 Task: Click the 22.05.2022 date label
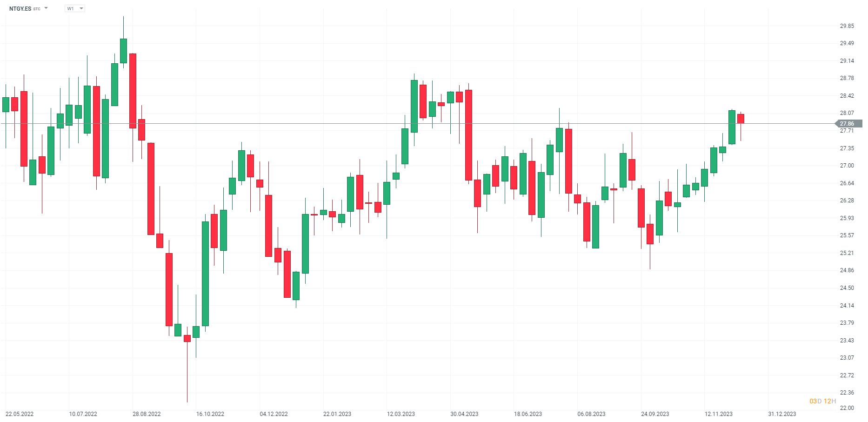pos(20,414)
